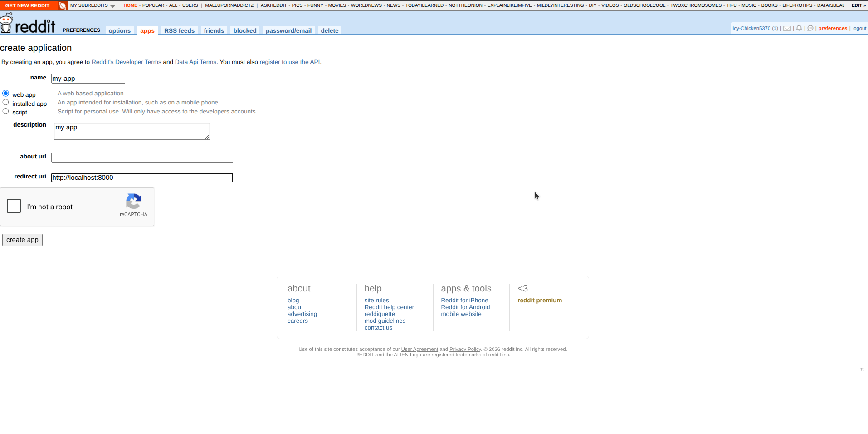Switch to the blocked tab
Screen dimensions: 868x434
click(x=245, y=30)
